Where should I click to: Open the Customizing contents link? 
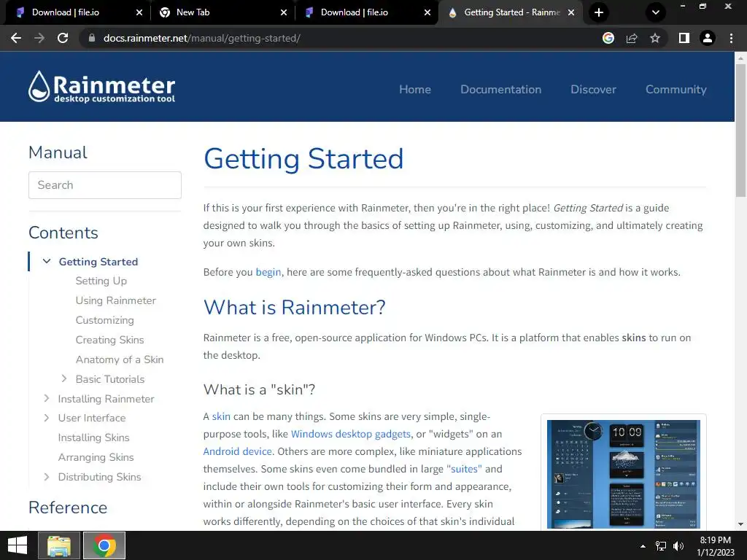105,321
